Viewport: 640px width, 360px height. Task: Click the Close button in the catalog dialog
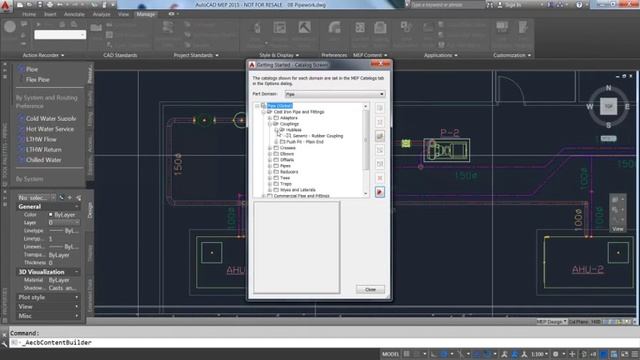click(x=370, y=289)
